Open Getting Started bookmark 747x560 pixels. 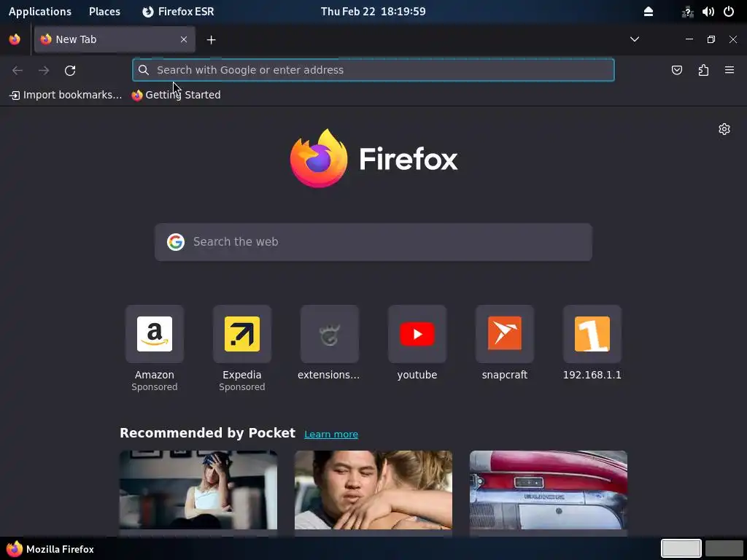pos(176,95)
